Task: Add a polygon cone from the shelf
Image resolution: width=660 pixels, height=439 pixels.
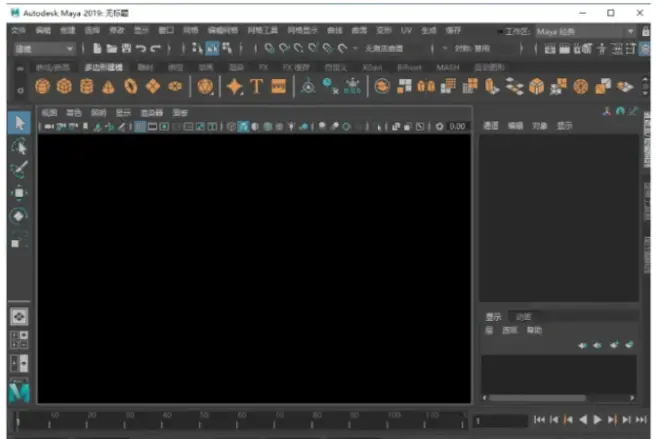Action: (x=109, y=87)
